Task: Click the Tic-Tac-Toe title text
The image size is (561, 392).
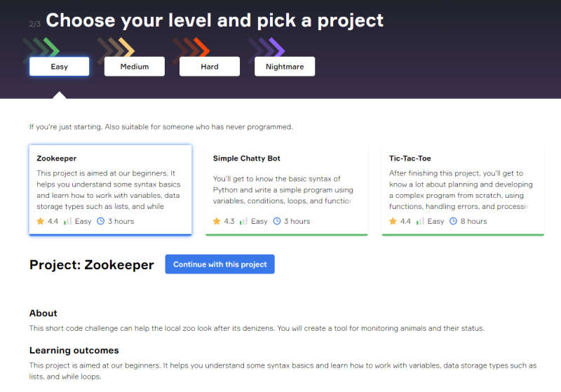Action: tap(410, 158)
